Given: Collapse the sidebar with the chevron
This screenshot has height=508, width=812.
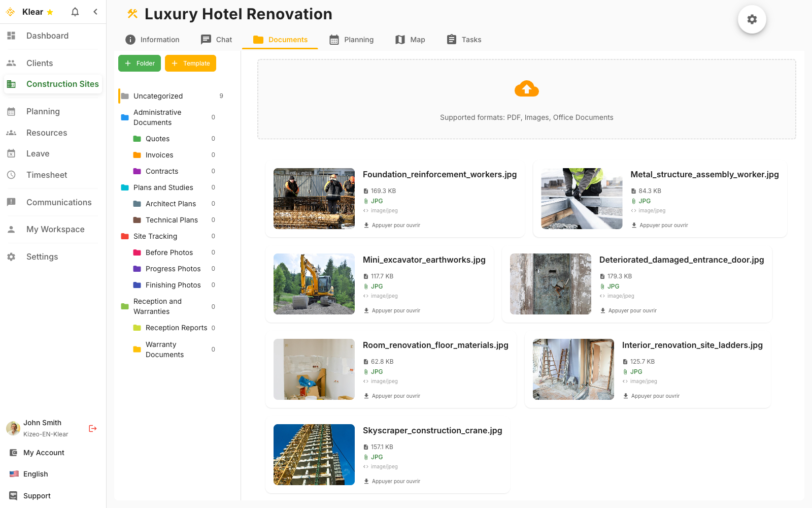Looking at the screenshot, I should [x=95, y=11].
